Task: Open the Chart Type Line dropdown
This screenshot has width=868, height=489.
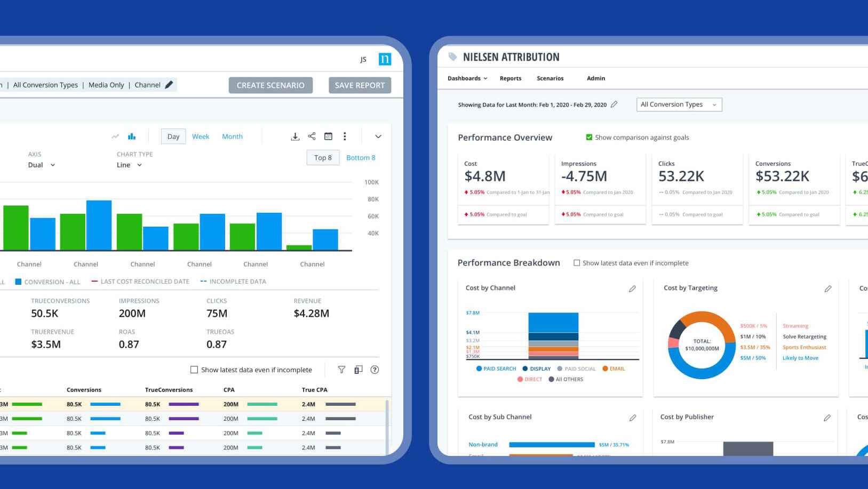Action: pyautogui.click(x=129, y=165)
